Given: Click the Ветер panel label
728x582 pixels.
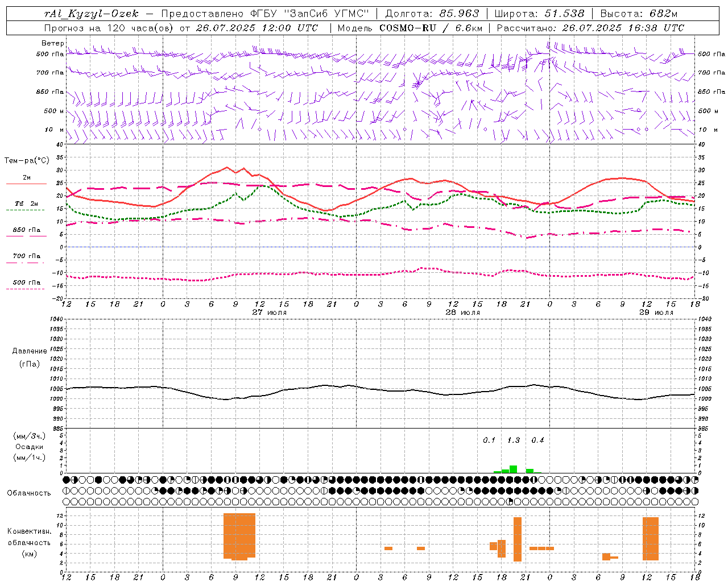Looking at the screenshot, I should [x=52, y=43].
